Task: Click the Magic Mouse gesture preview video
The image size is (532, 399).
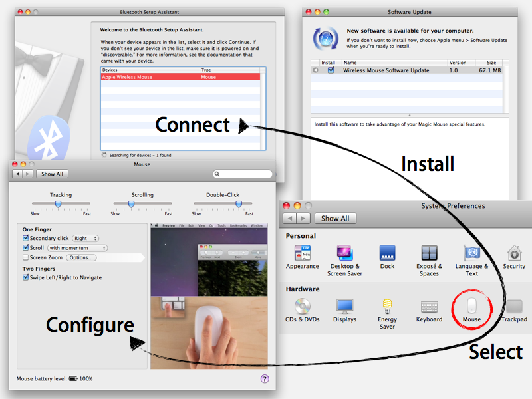Action: click(209, 296)
